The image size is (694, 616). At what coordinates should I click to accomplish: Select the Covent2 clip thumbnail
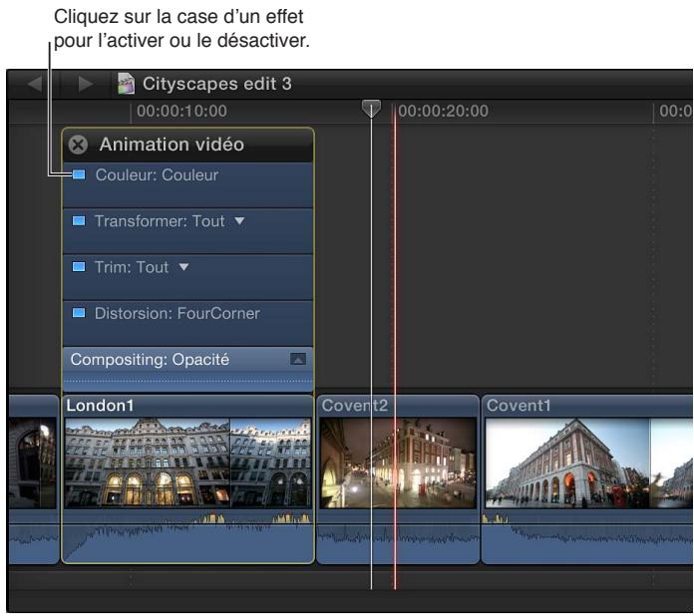398,462
